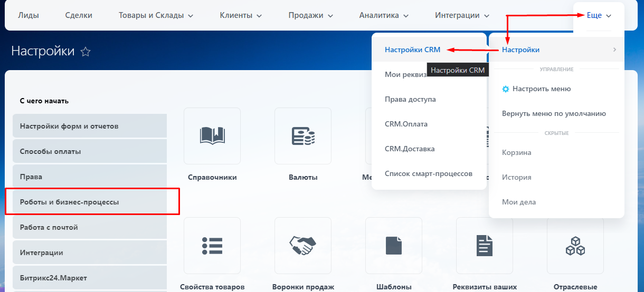The width and height of the screenshot is (644, 292).
Task: Select Настройки CRM in submenu
Action: click(x=412, y=50)
